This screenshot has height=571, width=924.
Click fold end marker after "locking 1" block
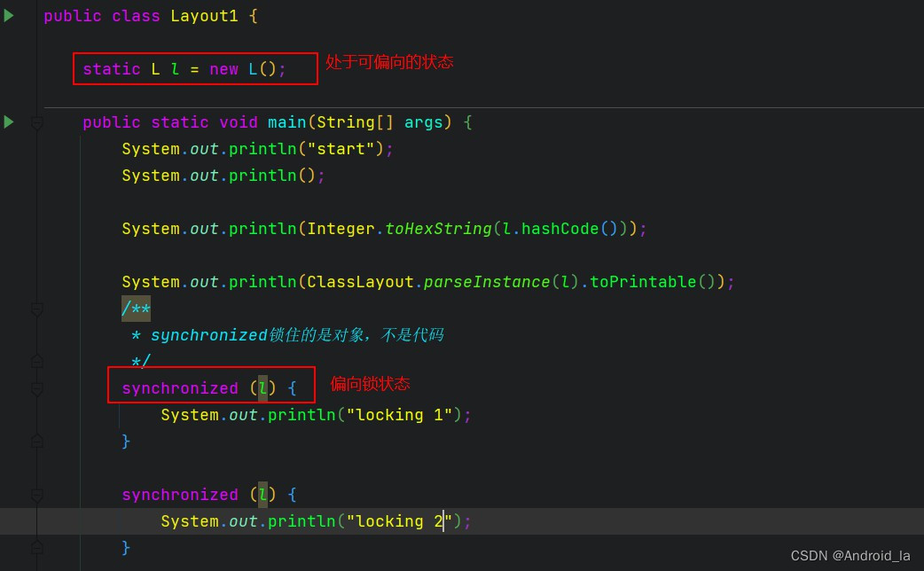37,441
